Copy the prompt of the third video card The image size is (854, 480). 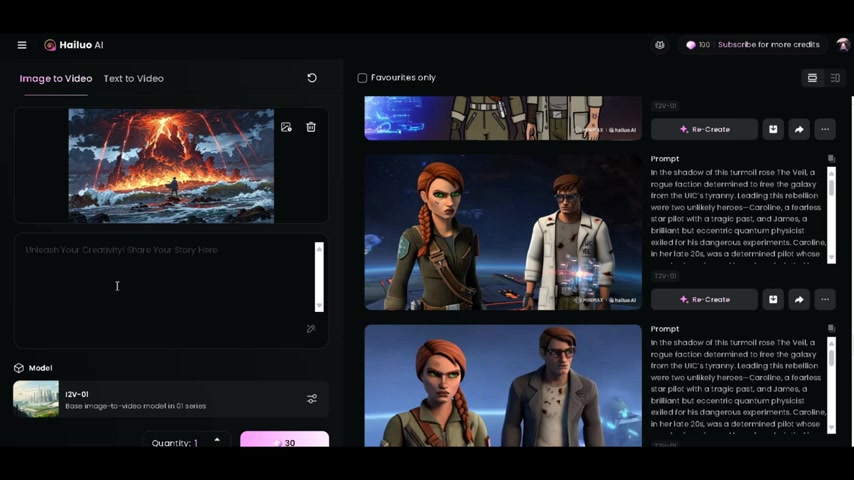pos(831,329)
